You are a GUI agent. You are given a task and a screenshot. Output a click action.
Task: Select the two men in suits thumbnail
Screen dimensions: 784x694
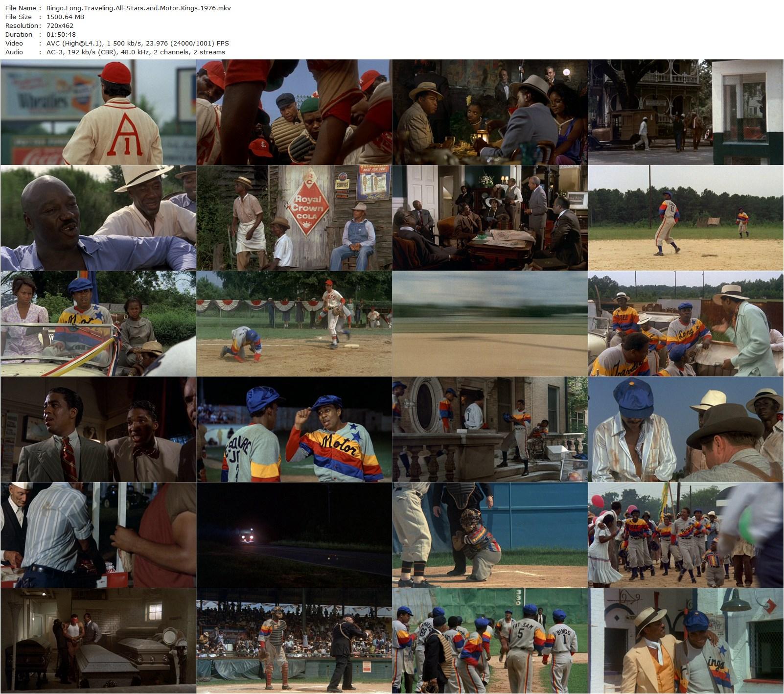pyautogui.click(x=98, y=429)
